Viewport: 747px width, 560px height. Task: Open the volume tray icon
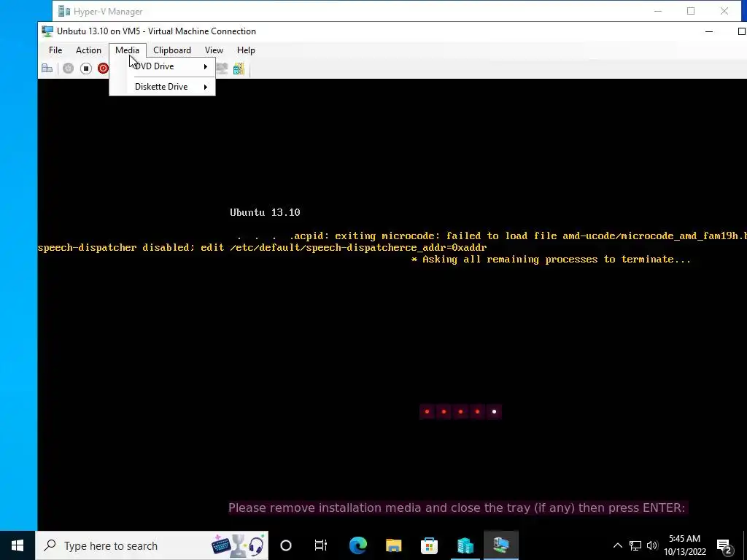point(652,545)
